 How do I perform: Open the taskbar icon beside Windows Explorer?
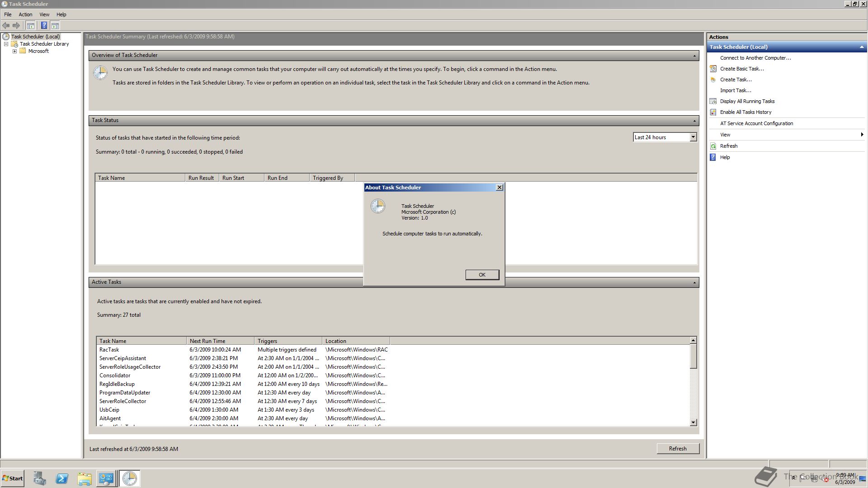pyautogui.click(x=106, y=479)
